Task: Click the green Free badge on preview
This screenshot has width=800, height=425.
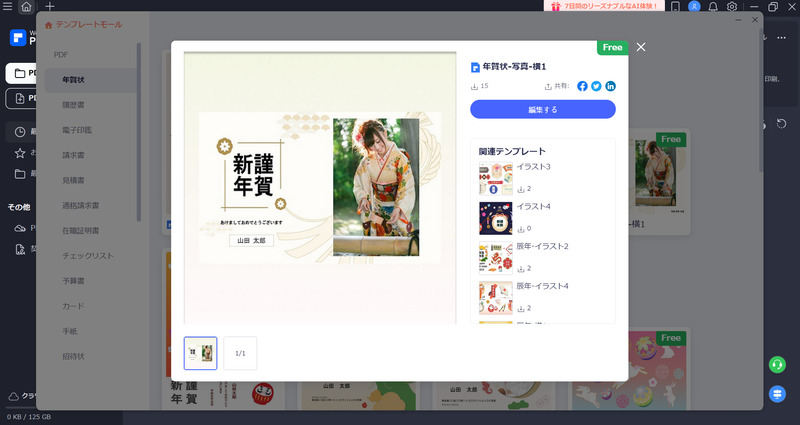Action: point(612,47)
